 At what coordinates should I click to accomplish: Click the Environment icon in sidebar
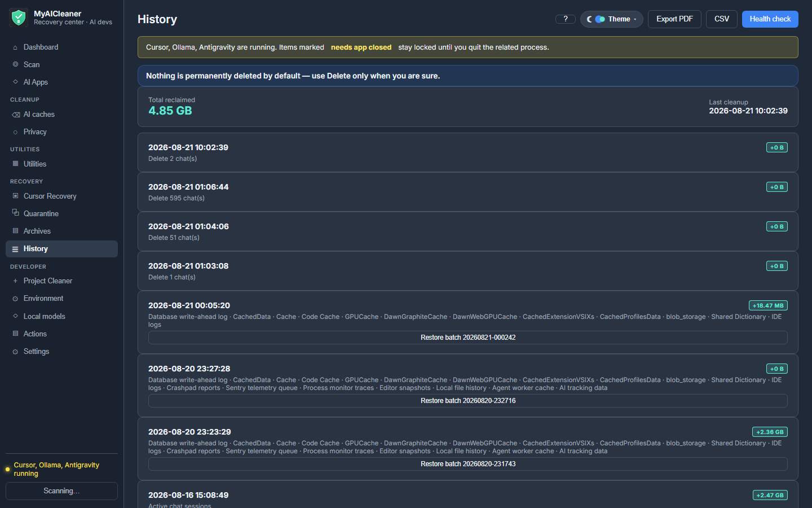pos(15,299)
